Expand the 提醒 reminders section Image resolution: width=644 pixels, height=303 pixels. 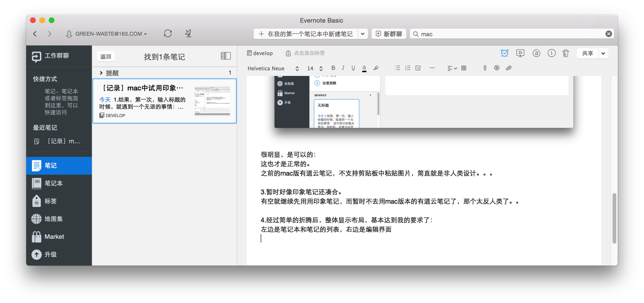click(x=101, y=73)
